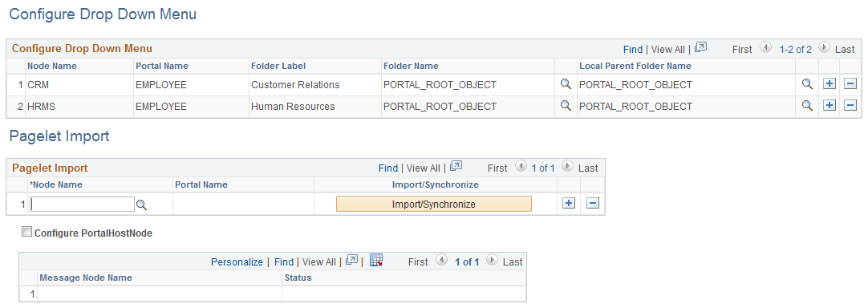
Task: Sort by Local Parent Folder Name column header
Action: (x=635, y=66)
